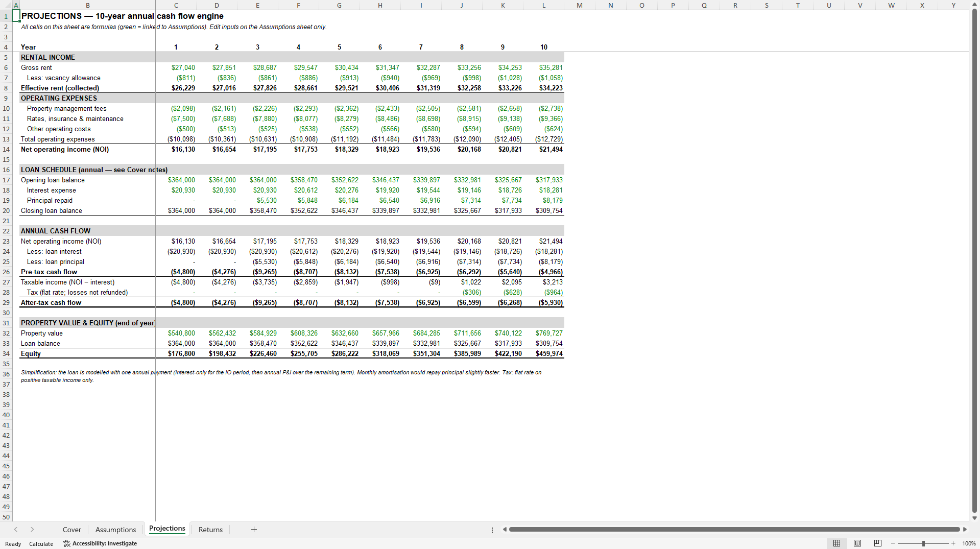Select Year 9 after-tax cash flow ($6,268)

(x=503, y=302)
